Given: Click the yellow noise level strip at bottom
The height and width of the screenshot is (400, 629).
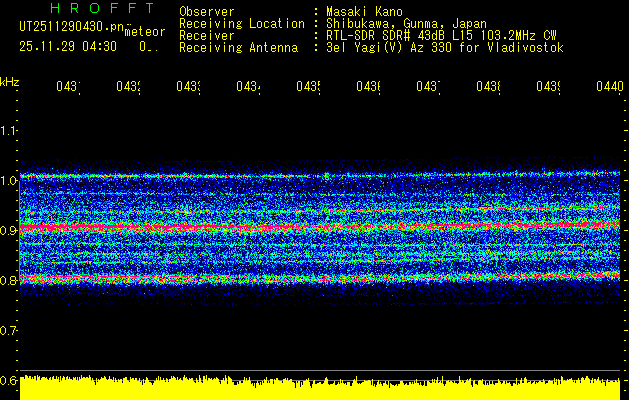Looking at the screenshot, I should (x=320, y=389).
